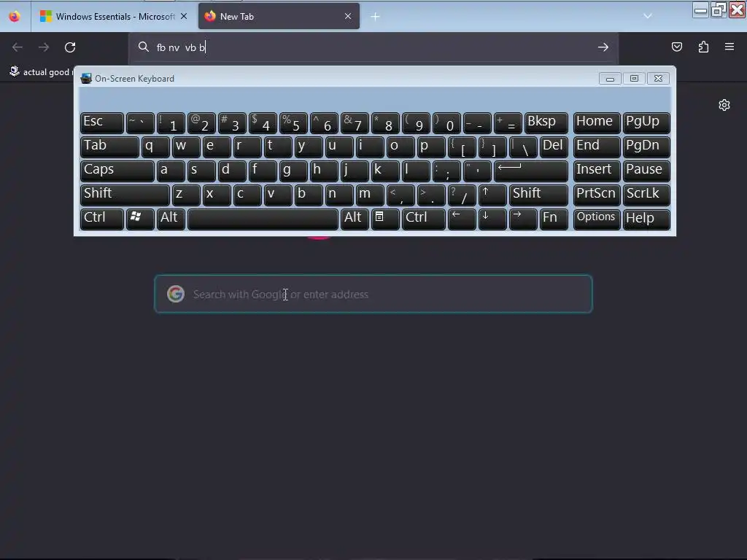This screenshot has width=747, height=560.
Task: Click the left arrow key
Action: (462, 219)
